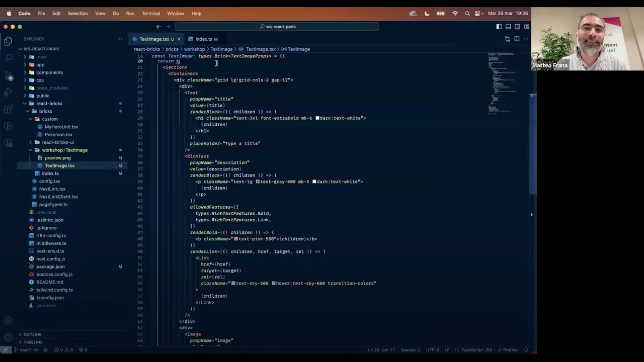This screenshot has height=362, width=644.
Task: Click Spaces: 2 indentation setting
Action: click(410, 350)
